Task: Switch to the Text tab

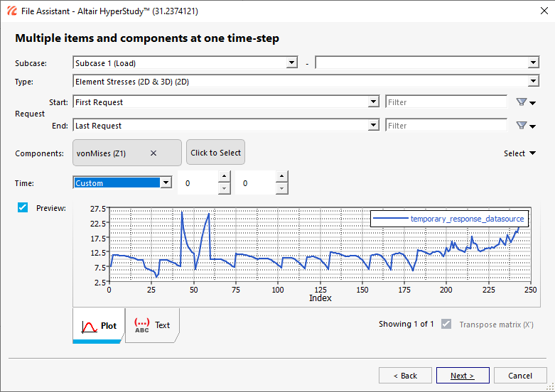Action: pos(153,325)
